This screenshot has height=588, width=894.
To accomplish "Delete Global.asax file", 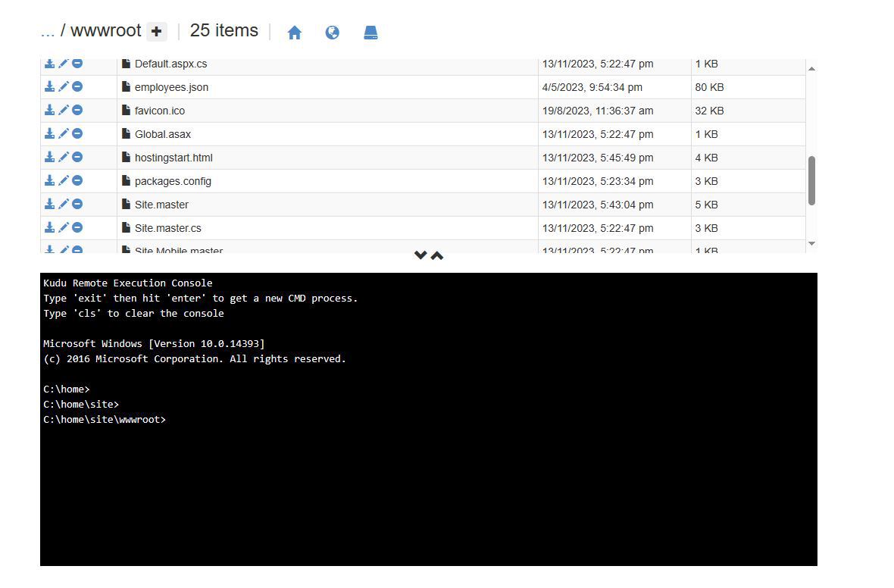I will tap(77, 133).
